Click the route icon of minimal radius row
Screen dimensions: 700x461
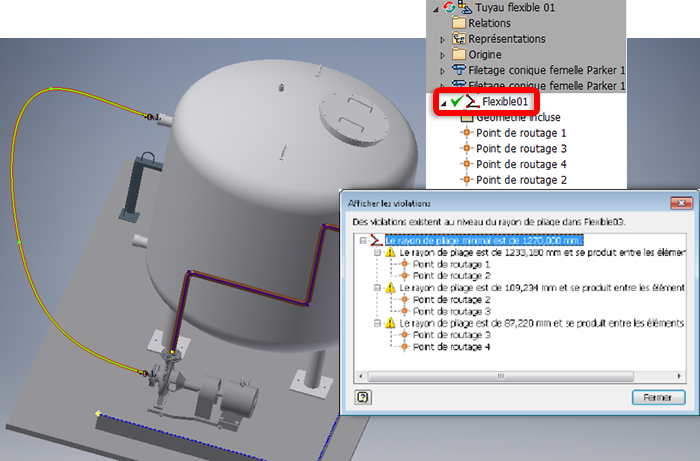[x=376, y=241]
